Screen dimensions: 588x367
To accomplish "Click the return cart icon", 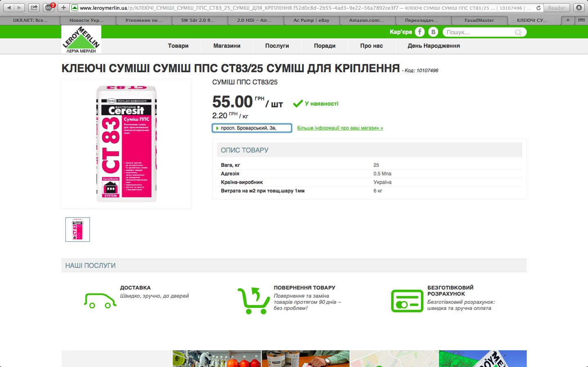I will pos(253,300).
